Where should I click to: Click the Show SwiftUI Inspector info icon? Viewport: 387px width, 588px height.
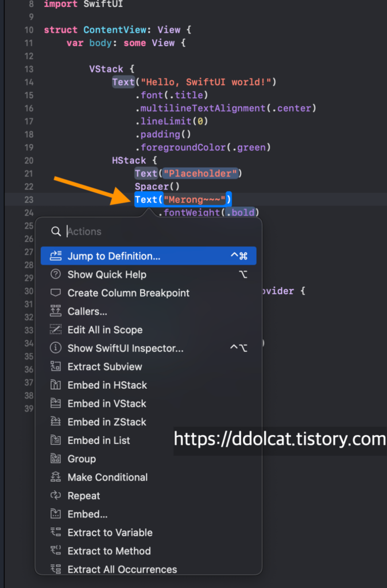[x=56, y=348]
